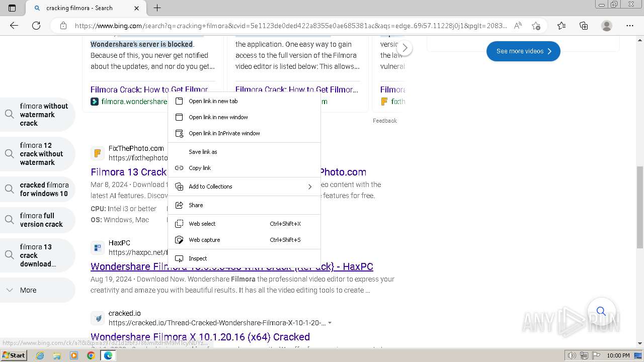The image size is (644, 362).
Task: Open Settings and more ellipsis menu
Action: click(x=630, y=26)
